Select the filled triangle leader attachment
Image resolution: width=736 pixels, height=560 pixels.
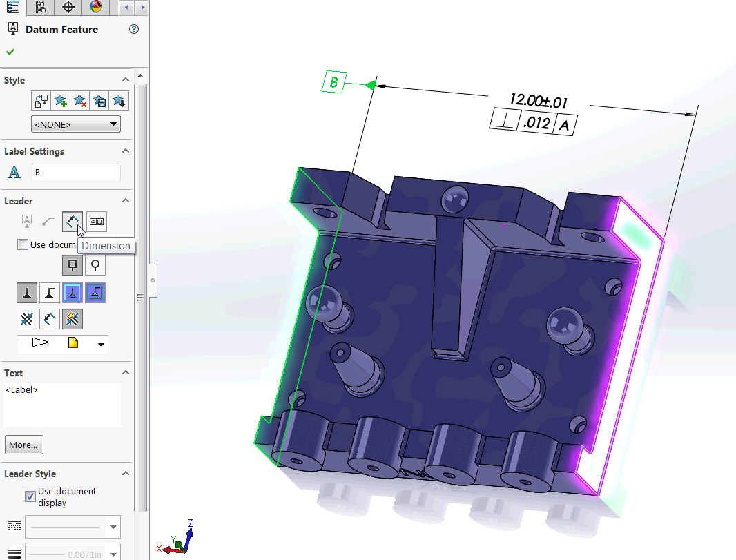pyautogui.click(x=27, y=292)
